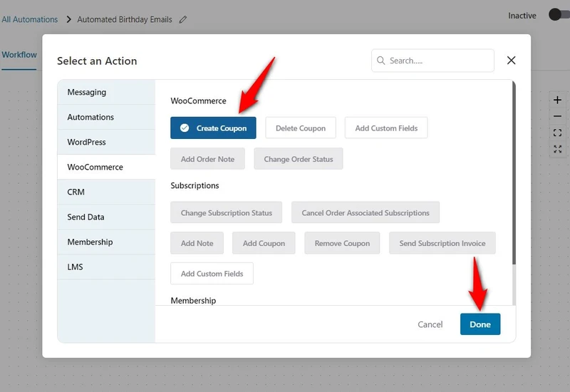Click the action list vertical scrollbar
The height and width of the screenshot is (392, 570).
(514, 172)
